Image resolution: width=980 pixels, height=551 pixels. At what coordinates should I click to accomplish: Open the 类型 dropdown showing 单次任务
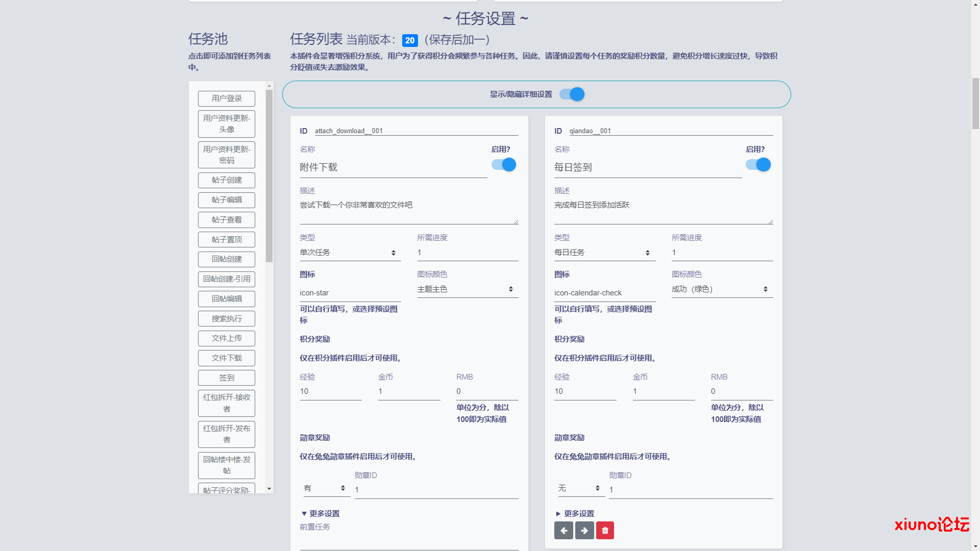tap(350, 253)
